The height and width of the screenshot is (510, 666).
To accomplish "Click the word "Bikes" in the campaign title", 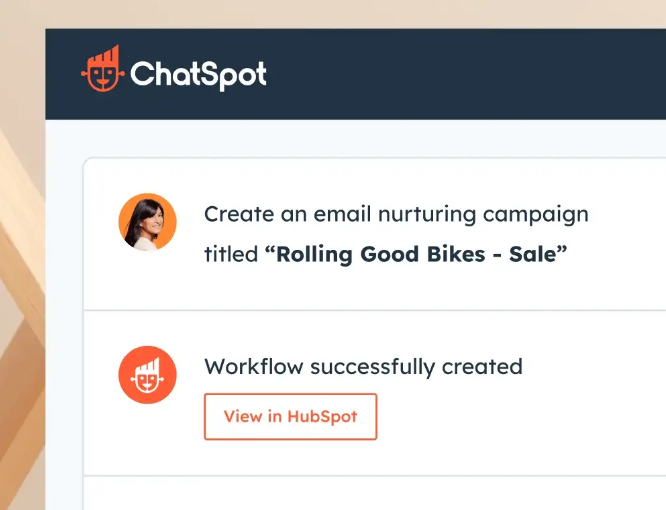I will [x=456, y=254].
